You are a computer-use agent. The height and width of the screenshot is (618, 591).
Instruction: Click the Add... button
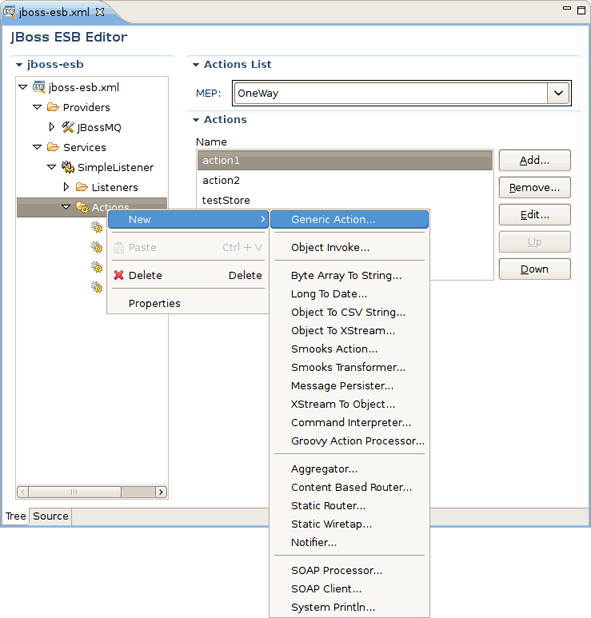coord(535,160)
